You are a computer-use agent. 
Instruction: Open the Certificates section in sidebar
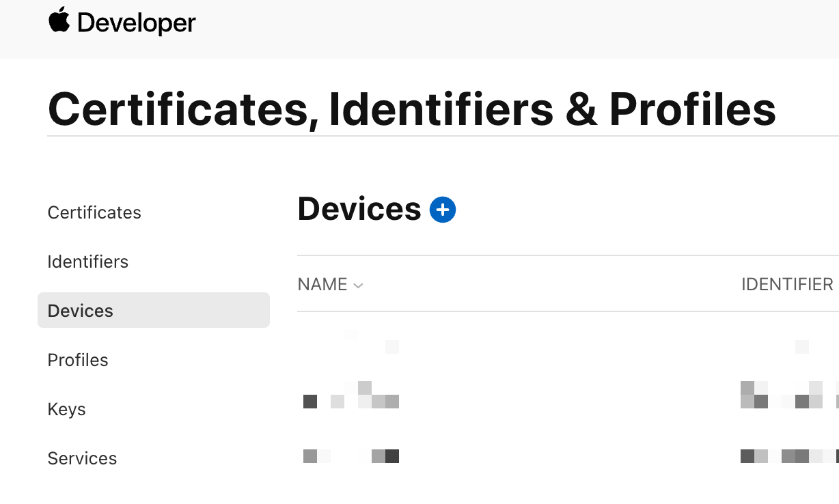(x=94, y=212)
